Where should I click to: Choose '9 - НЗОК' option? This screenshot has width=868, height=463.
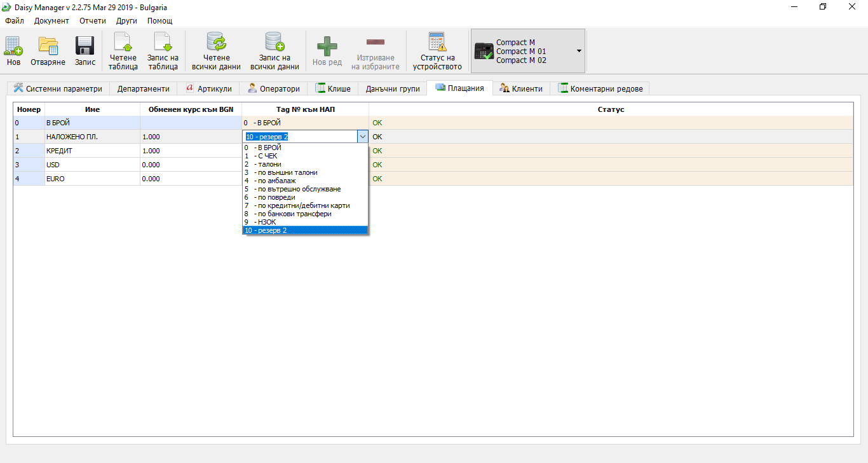pyautogui.click(x=305, y=222)
